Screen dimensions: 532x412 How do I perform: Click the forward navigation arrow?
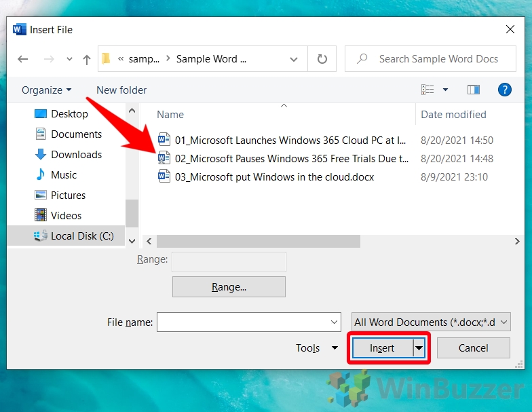(x=49, y=59)
